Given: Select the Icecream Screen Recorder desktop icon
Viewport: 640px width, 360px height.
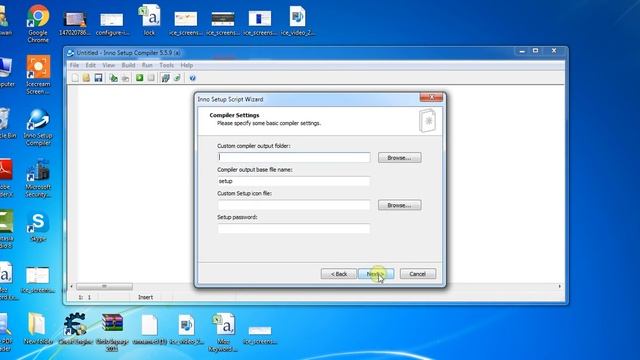Looking at the screenshot, I should (x=38, y=75).
